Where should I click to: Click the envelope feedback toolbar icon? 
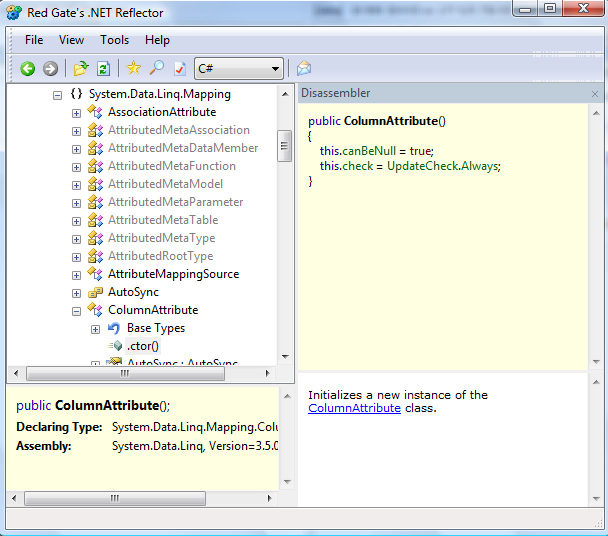click(304, 68)
